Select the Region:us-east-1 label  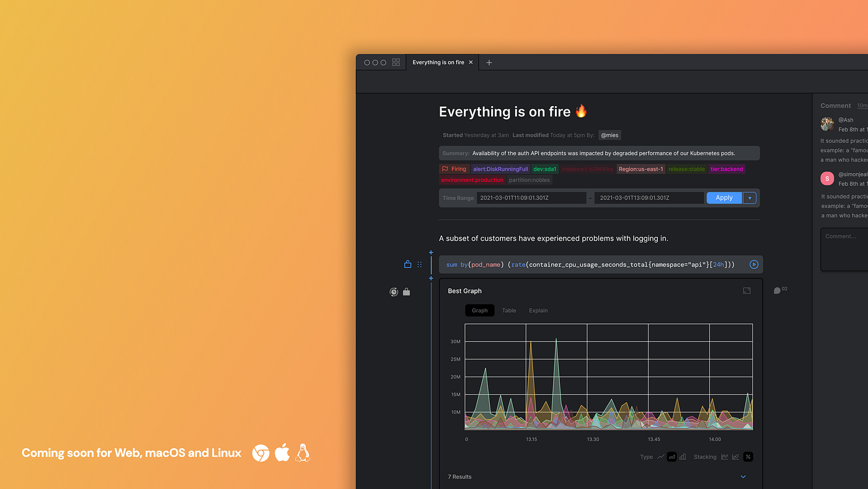point(640,169)
